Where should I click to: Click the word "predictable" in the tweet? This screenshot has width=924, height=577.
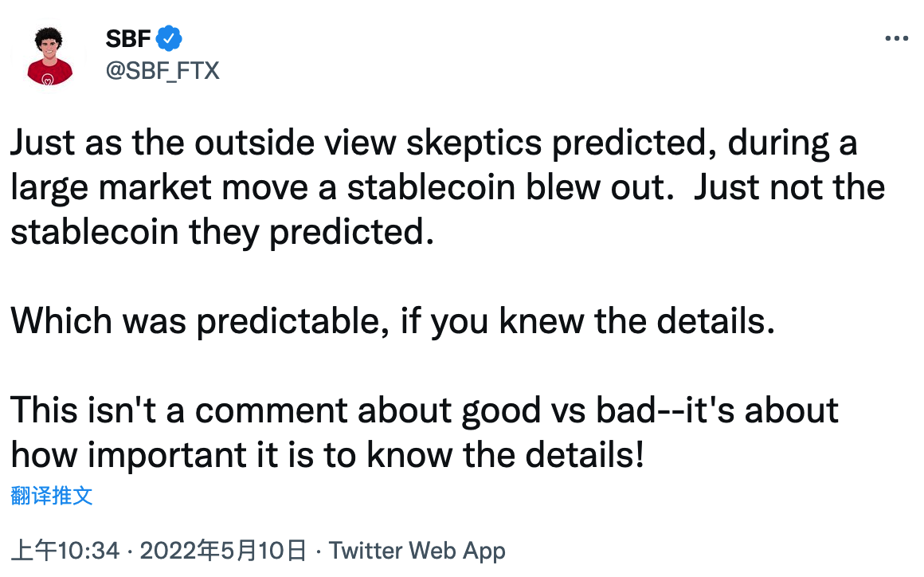[x=292, y=323]
